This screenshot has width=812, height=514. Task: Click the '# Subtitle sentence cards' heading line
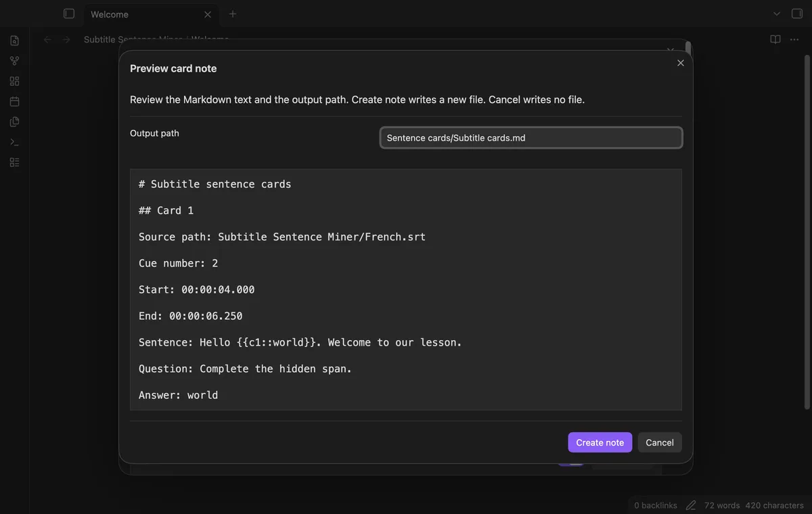pos(215,184)
